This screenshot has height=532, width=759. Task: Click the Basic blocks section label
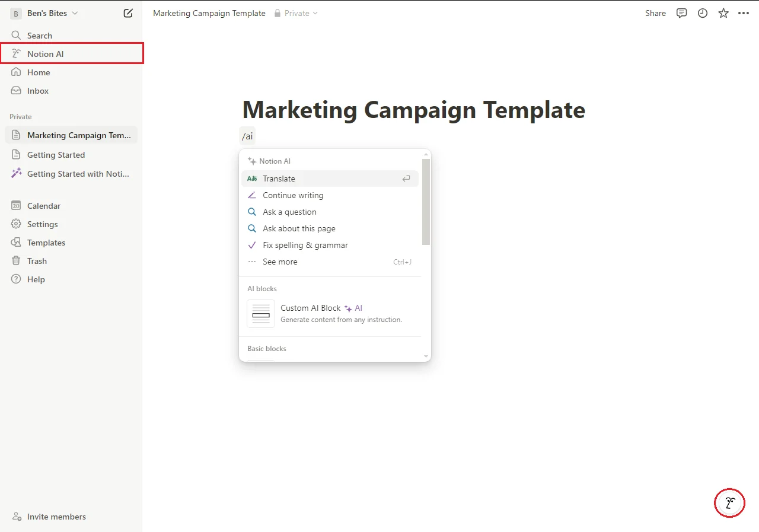click(267, 349)
